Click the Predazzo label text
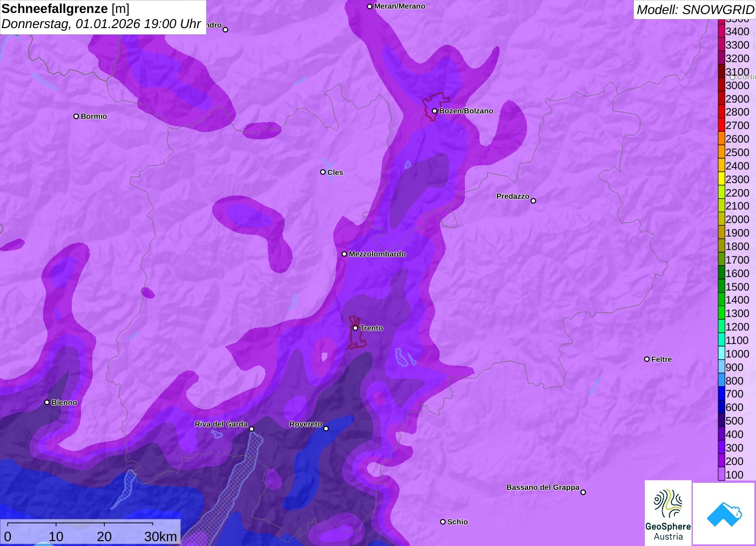The width and height of the screenshot is (756, 546). (512, 196)
